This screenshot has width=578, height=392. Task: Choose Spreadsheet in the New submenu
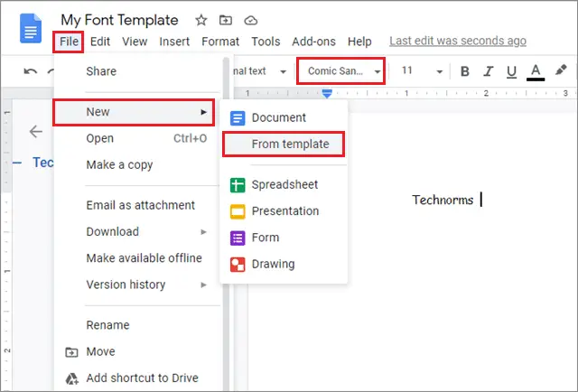284,185
